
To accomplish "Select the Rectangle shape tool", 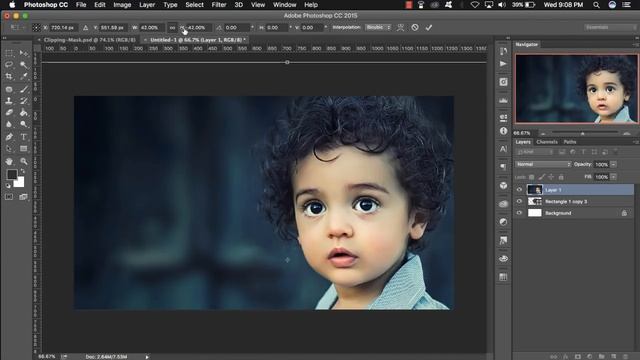I will point(24,149).
